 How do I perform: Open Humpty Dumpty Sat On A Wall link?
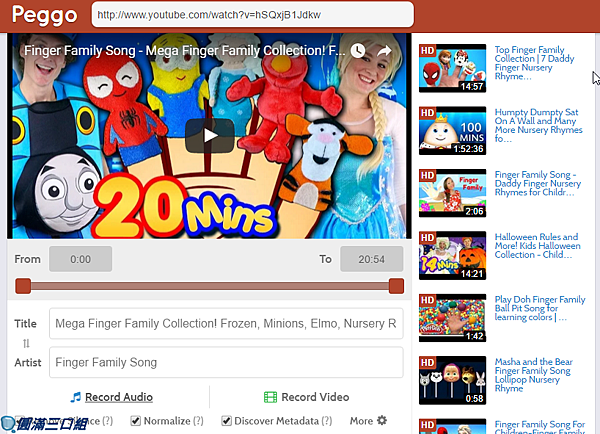[538, 125]
